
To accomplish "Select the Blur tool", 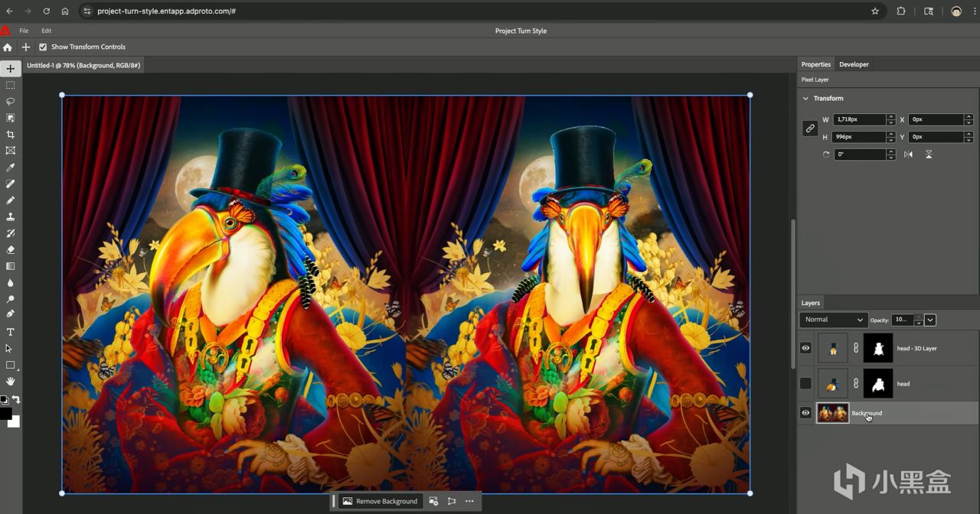I will point(10,282).
